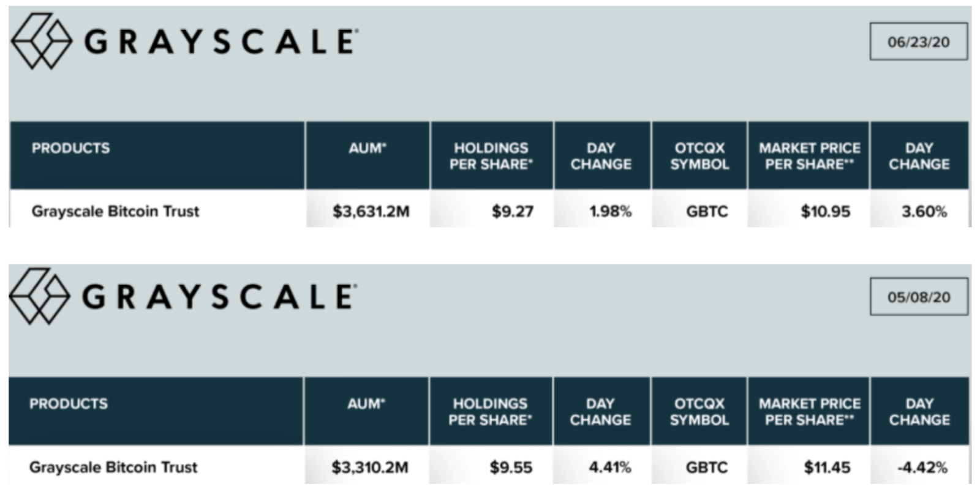Select the $11.45 market price cell
Image resolution: width=980 pixels, height=492 pixels.
click(809, 465)
